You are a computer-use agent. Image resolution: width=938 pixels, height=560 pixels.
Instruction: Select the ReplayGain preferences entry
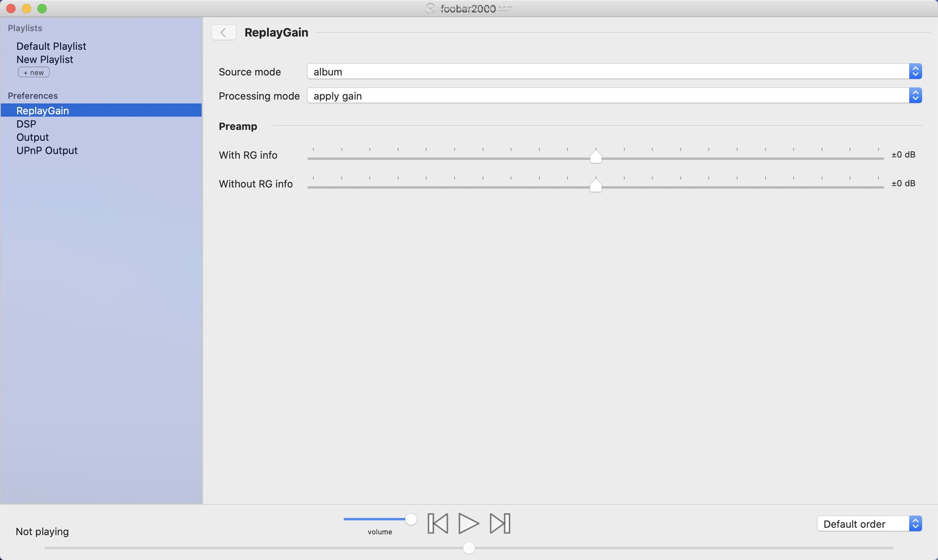[x=43, y=110]
